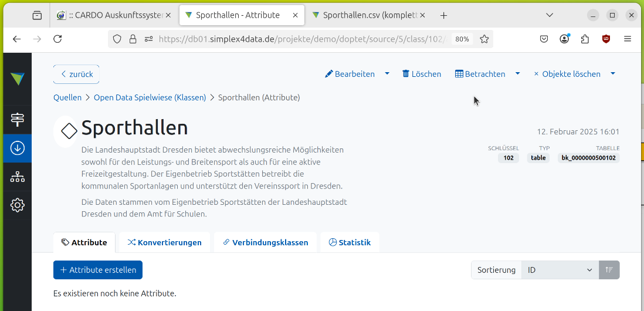
Task: Select the download sources icon in sidebar
Action: coord(17,148)
